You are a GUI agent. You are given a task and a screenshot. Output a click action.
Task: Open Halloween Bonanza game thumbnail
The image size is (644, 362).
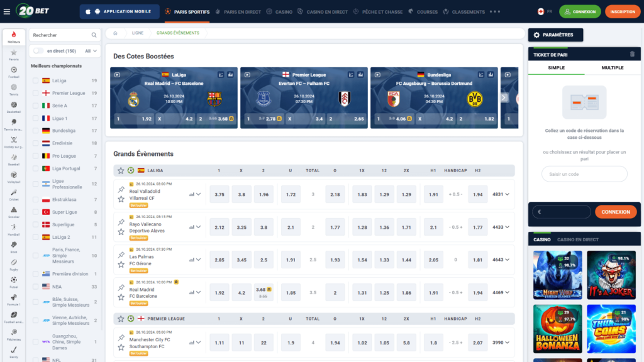[557, 329]
